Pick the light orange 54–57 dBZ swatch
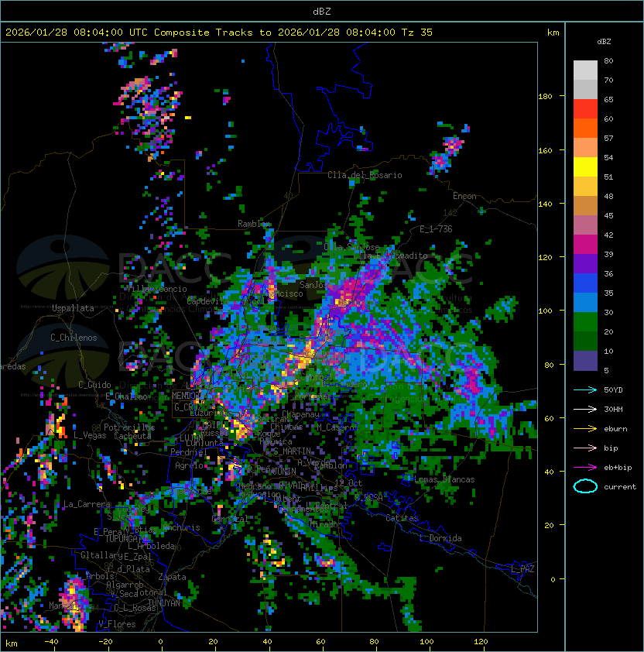Image resolution: width=644 pixels, height=652 pixels. [585, 148]
